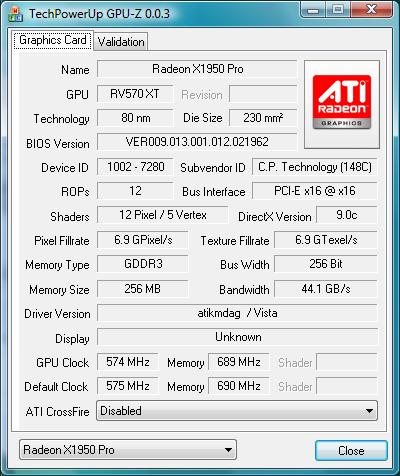Click the ATI Radeon Graphics logo
The image size is (400, 476).
click(342, 104)
